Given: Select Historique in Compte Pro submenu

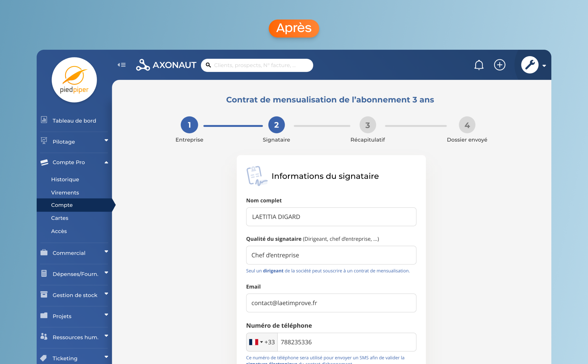Looking at the screenshot, I should pyautogui.click(x=65, y=179).
